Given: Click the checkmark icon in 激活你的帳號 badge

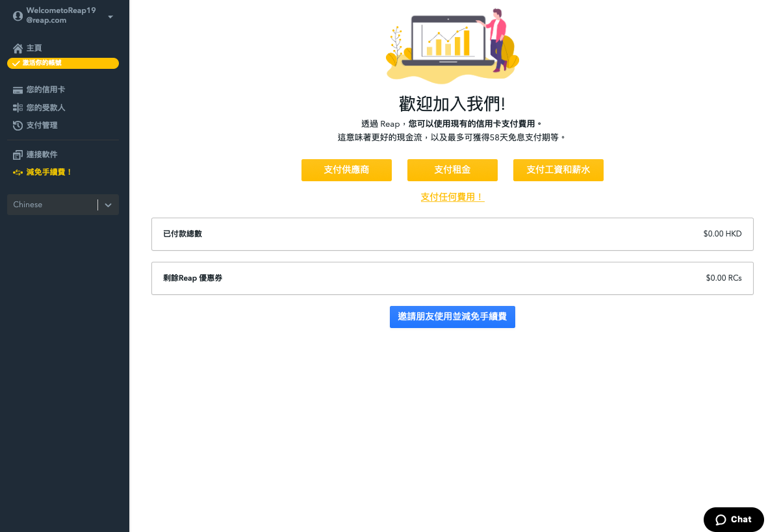Looking at the screenshot, I should click(x=16, y=63).
